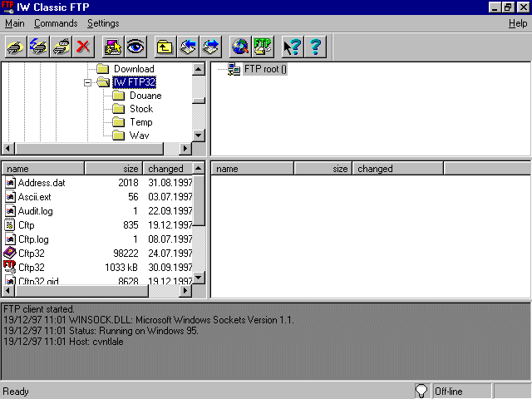Open the Settings menu
This screenshot has width=532, height=399.
103,23
